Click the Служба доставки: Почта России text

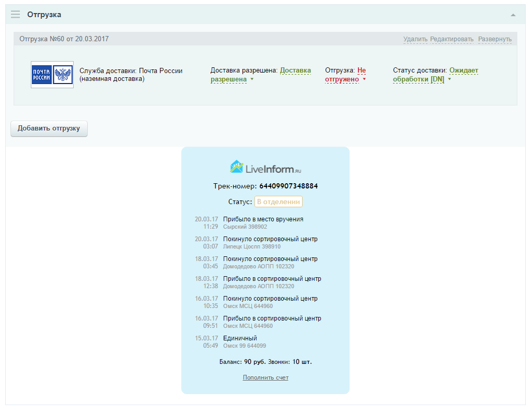[131, 71]
